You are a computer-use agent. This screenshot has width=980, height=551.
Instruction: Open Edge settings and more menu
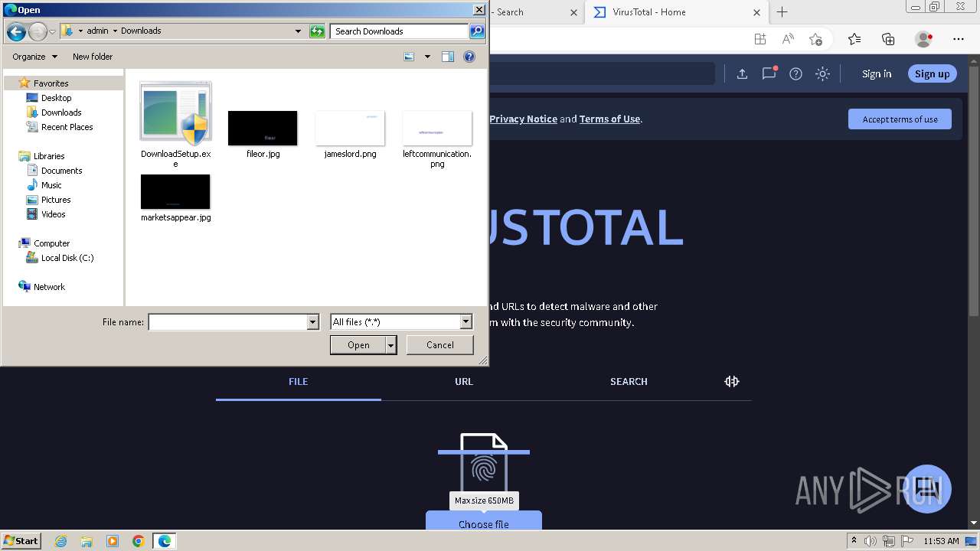pyautogui.click(x=959, y=39)
